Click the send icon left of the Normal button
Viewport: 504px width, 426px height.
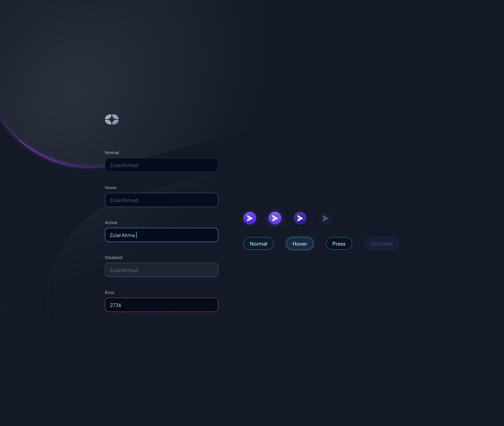[250, 218]
